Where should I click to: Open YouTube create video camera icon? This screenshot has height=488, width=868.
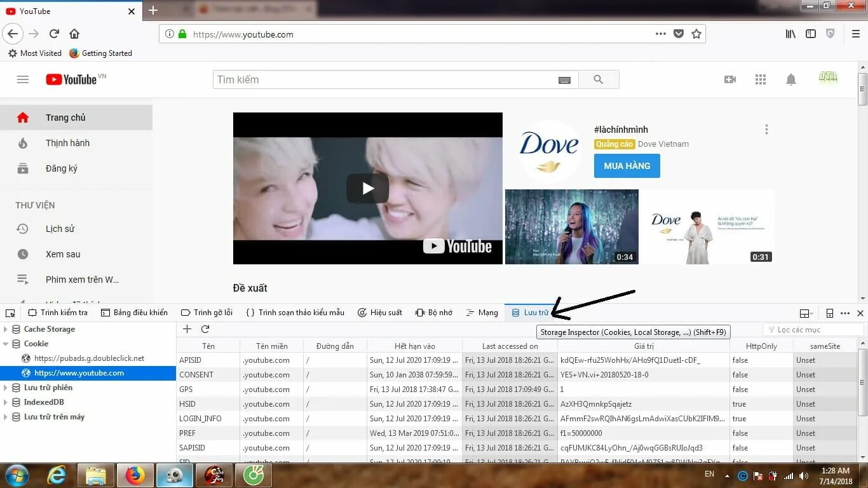click(x=730, y=79)
